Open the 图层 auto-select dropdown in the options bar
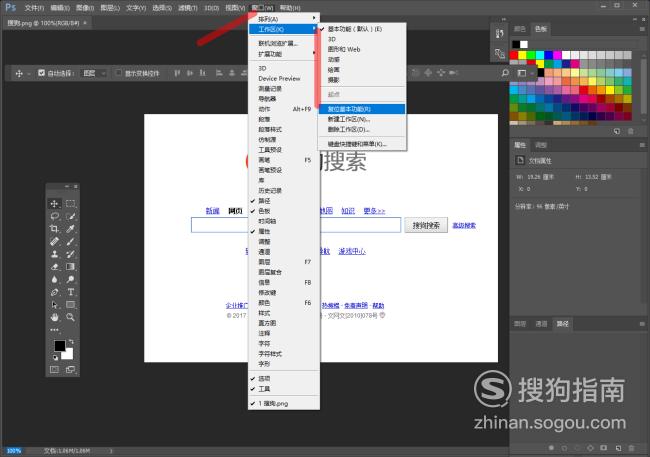The image size is (650, 457). [x=95, y=73]
